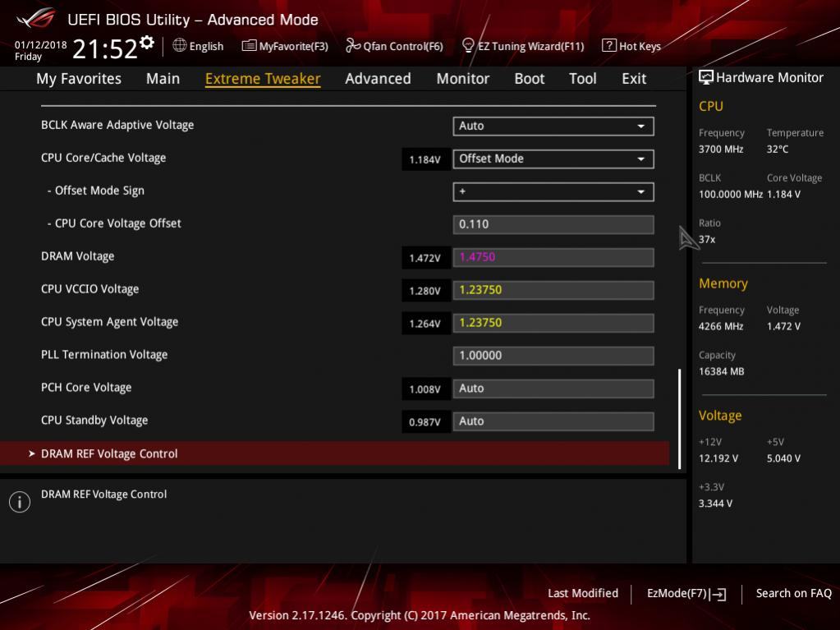Go to the Monitor tab
Image resolution: width=840 pixels, height=630 pixels.
coord(463,79)
